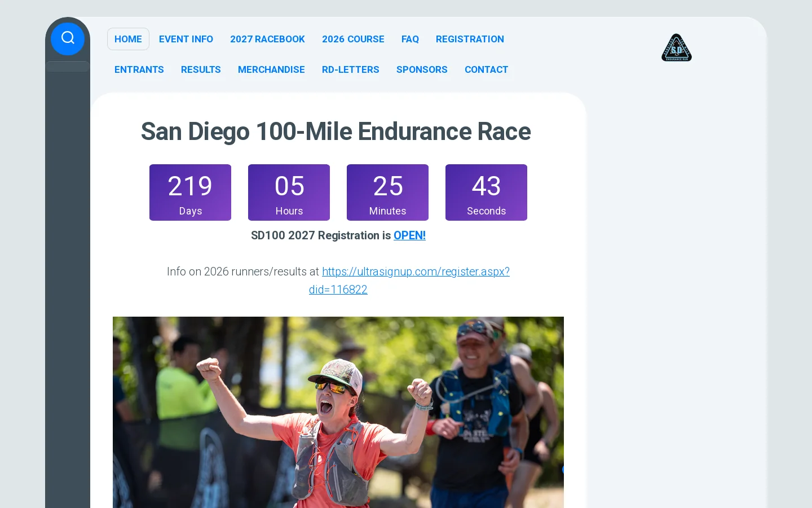Viewport: 812px width, 508px height.
Task: Open the 2026 COURSE page
Action: (x=353, y=39)
